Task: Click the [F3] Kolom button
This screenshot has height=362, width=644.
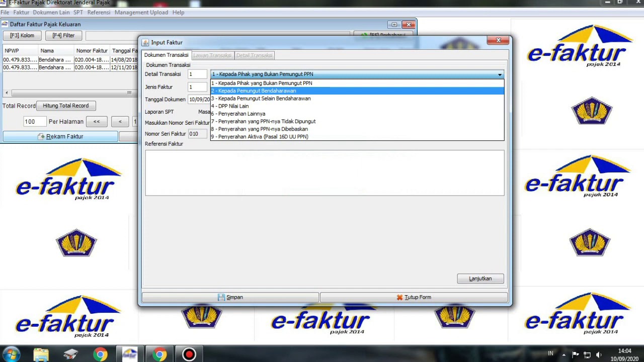Action: 22,36
